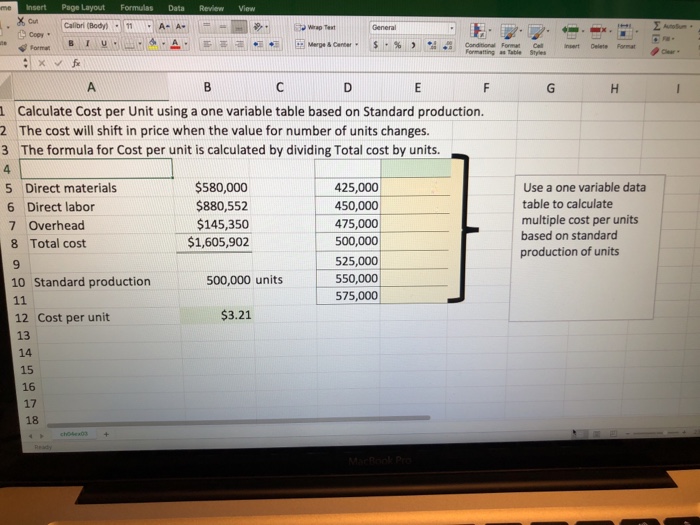Open text orientation options
Viewport: 700px width, 525px height.
coord(260,27)
